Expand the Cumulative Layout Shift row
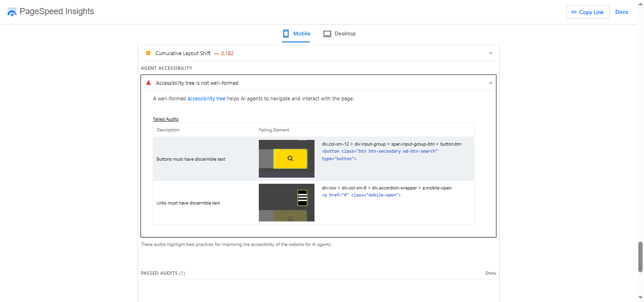Image resolution: width=644 pixels, height=302 pixels. point(318,53)
